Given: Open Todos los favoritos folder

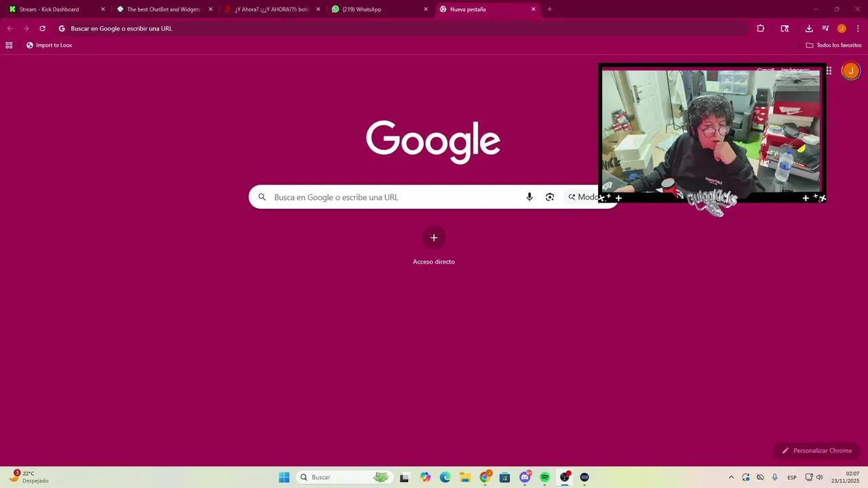Looking at the screenshot, I should [x=833, y=45].
